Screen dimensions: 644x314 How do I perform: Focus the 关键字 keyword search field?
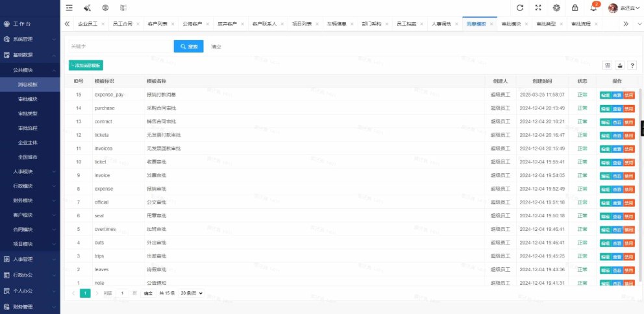point(121,46)
